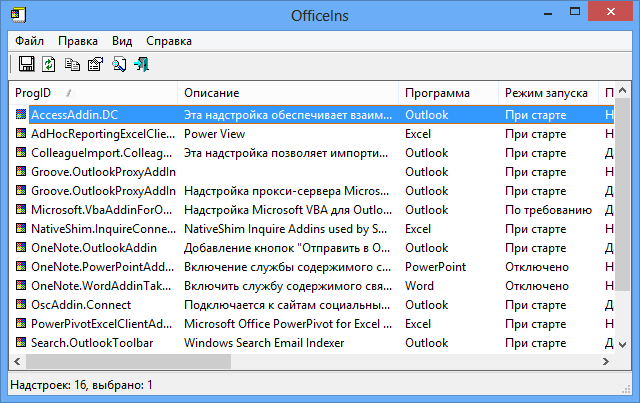Screen dimensions: 640x403
Task: Click status bar text Надстроек: 16, выбрано: 1
Action: 81,385
